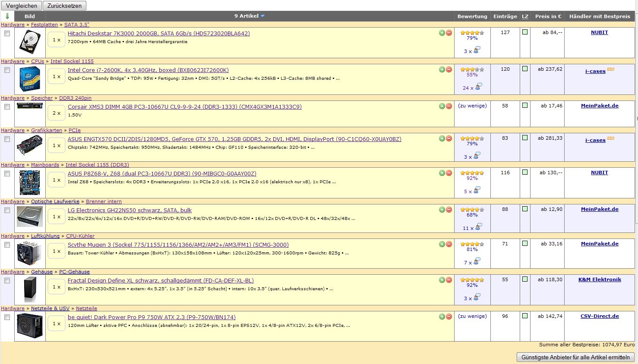Viewport: 638px width, 364px height.
Task: Click green plus icon for Hitachi Deskstar
Action: coord(442,33)
